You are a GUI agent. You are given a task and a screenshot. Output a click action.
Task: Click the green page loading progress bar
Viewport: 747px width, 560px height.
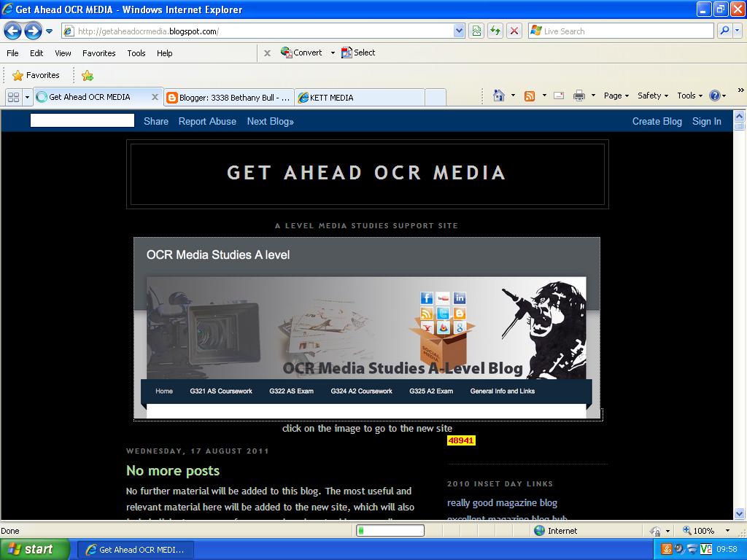click(390, 531)
